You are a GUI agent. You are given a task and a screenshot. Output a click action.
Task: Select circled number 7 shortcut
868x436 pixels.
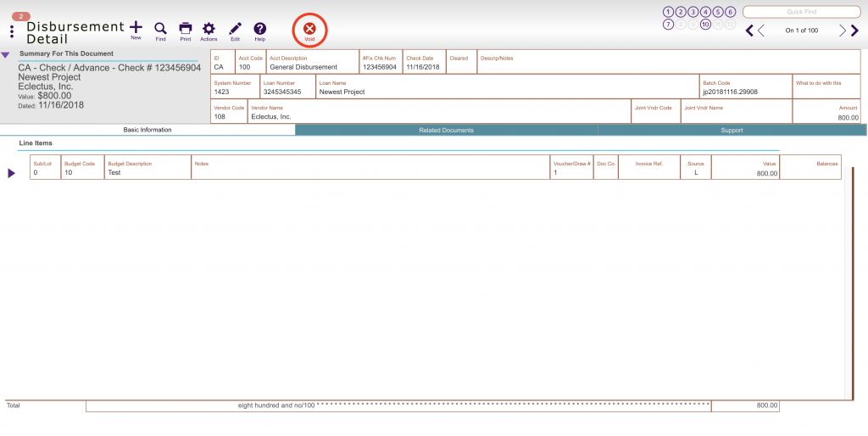click(x=668, y=25)
